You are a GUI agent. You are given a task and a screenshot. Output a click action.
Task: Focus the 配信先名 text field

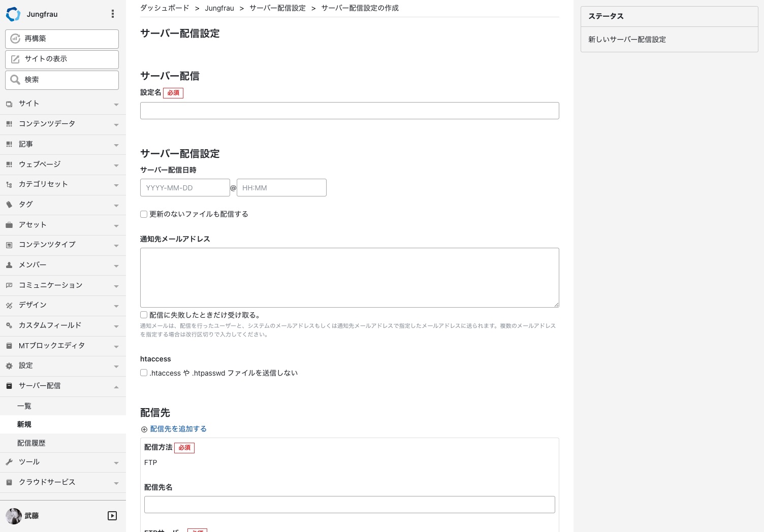pyautogui.click(x=349, y=505)
